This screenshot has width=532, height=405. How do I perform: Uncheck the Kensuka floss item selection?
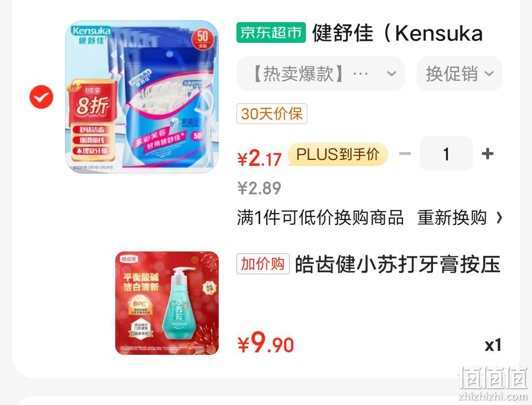coord(41,97)
